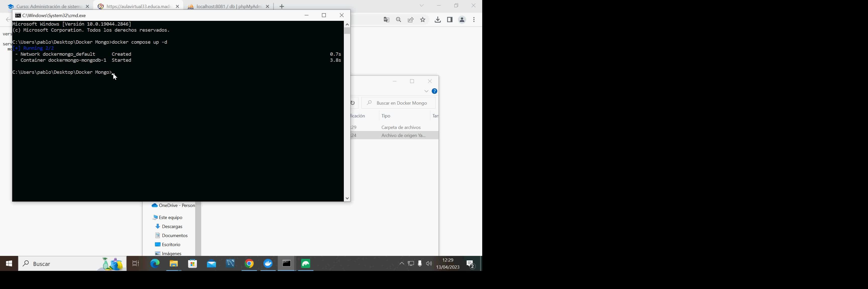This screenshot has height=289, width=868.
Task: Expand the Explorer ribbon chevron
Action: point(426,91)
